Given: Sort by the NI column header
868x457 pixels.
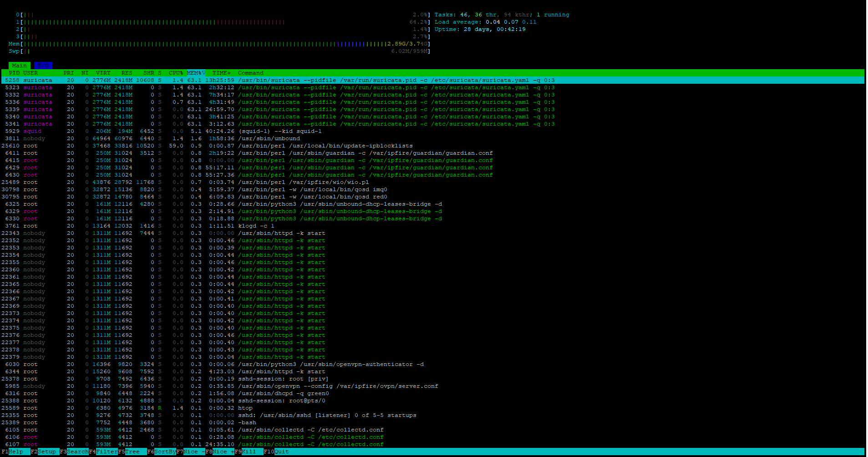Looking at the screenshot, I should (x=85, y=73).
